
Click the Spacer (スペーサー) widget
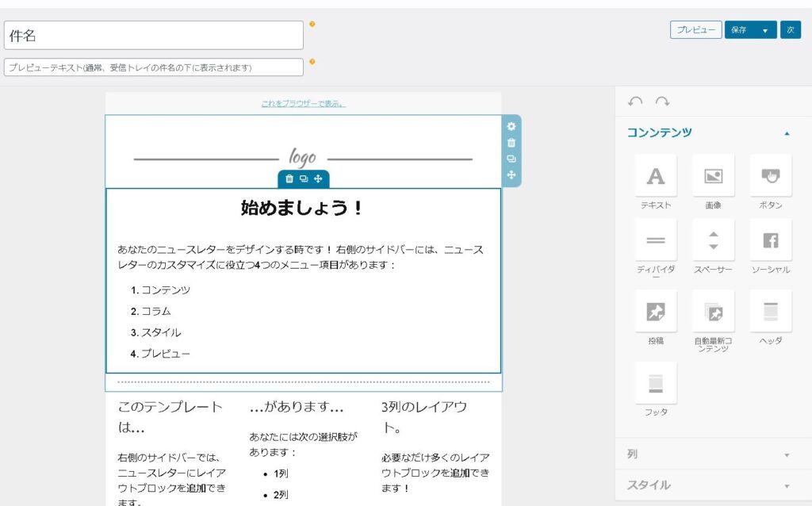pyautogui.click(x=713, y=240)
